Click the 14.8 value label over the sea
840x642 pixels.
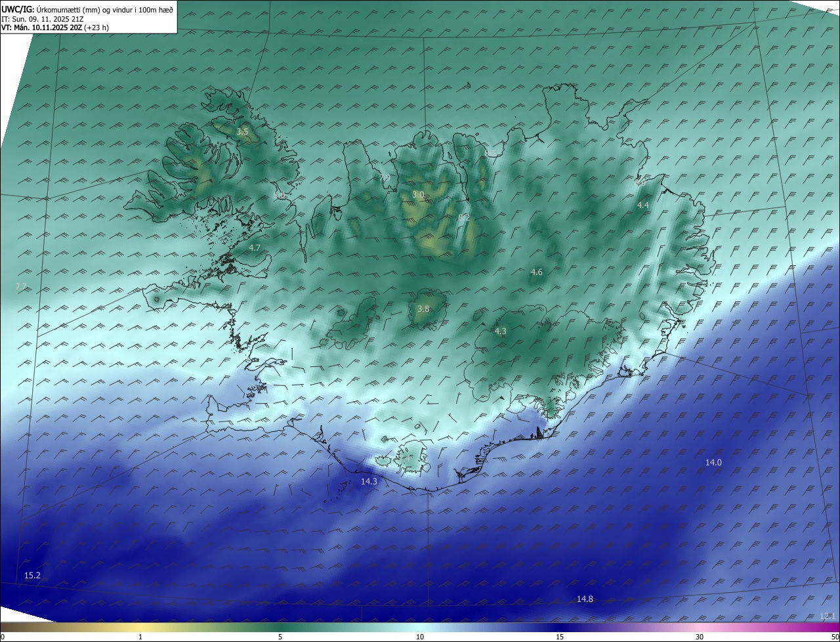tap(585, 599)
